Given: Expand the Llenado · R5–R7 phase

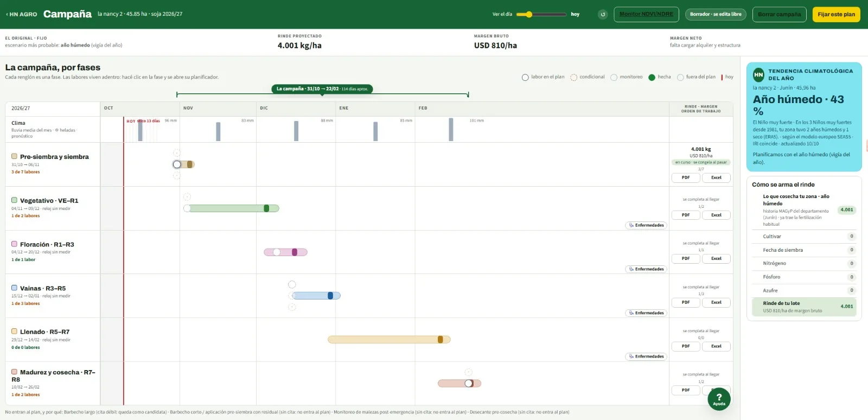Looking at the screenshot, I should pyautogui.click(x=53, y=339).
